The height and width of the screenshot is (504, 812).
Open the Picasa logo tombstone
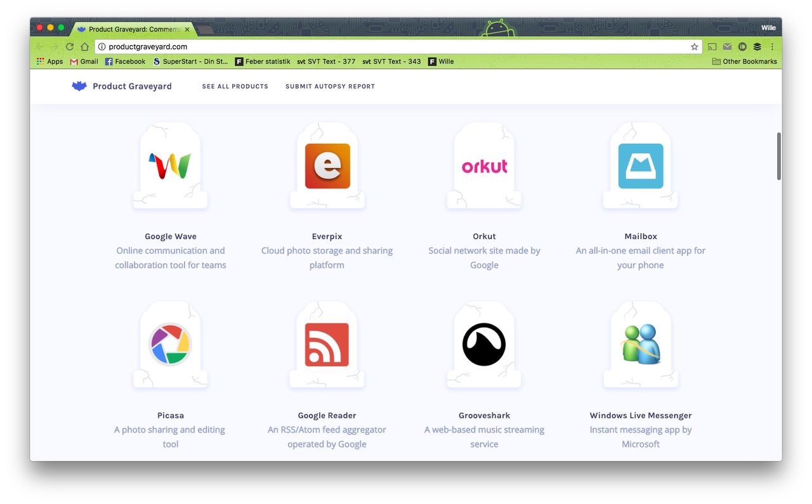coord(170,344)
